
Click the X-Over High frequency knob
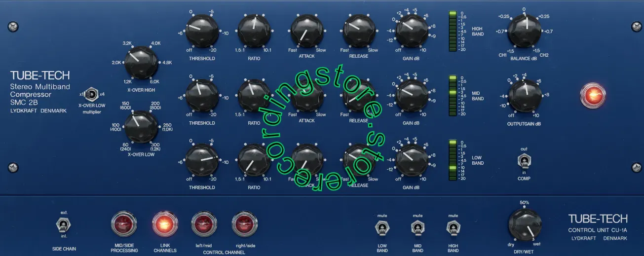(141, 63)
